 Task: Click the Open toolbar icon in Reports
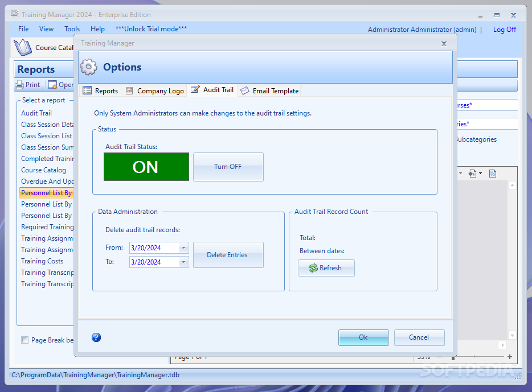(52, 85)
